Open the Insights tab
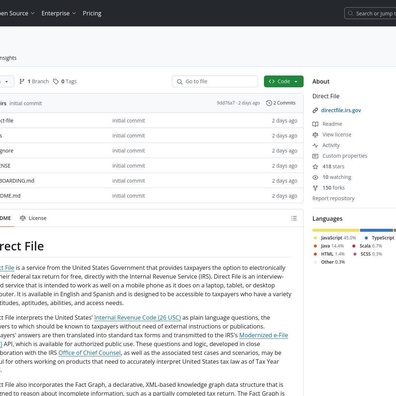 tap(8, 58)
